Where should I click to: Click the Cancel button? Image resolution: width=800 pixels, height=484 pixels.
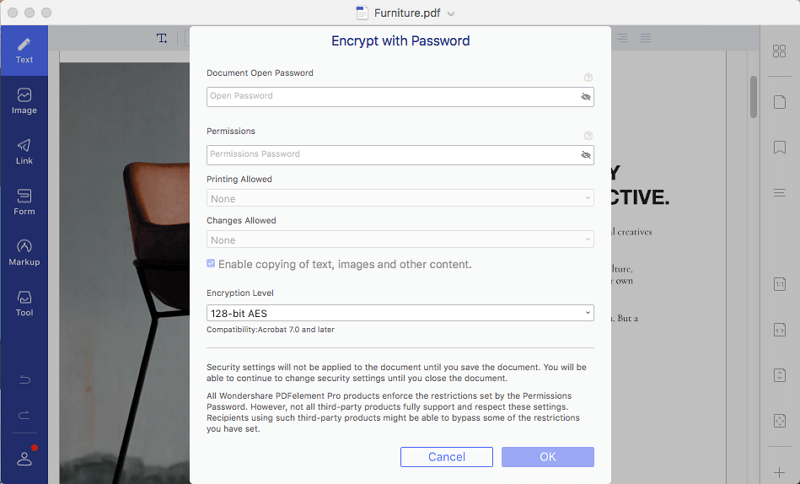click(446, 457)
